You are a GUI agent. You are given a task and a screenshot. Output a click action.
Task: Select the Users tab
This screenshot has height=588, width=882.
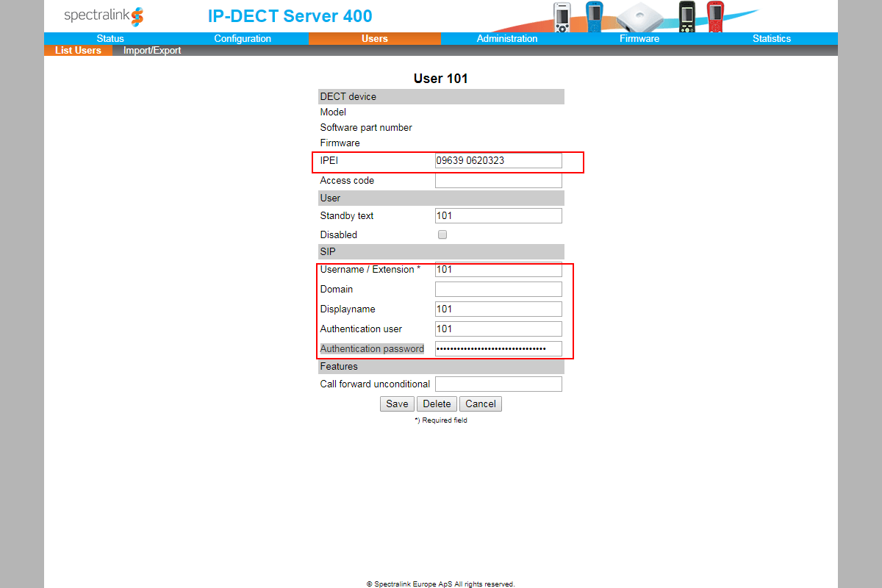pos(375,39)
